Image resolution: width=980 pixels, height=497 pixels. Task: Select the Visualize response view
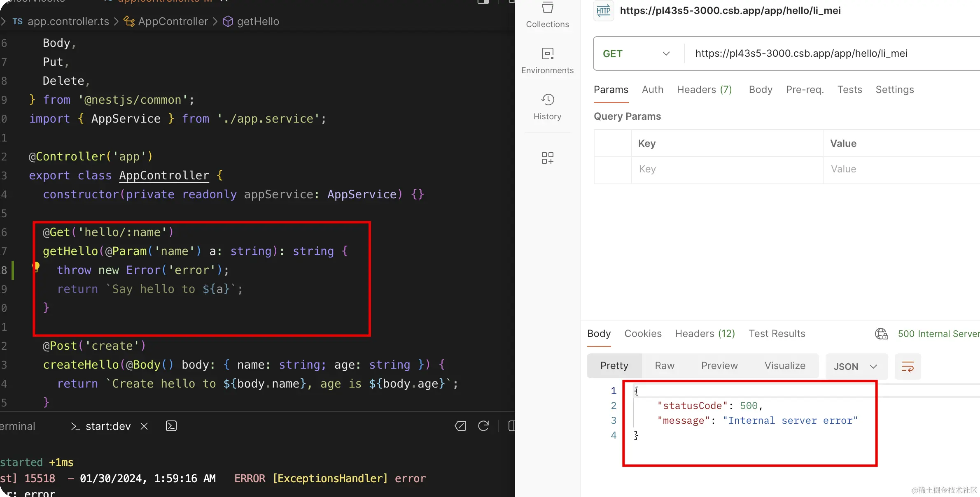785,366
